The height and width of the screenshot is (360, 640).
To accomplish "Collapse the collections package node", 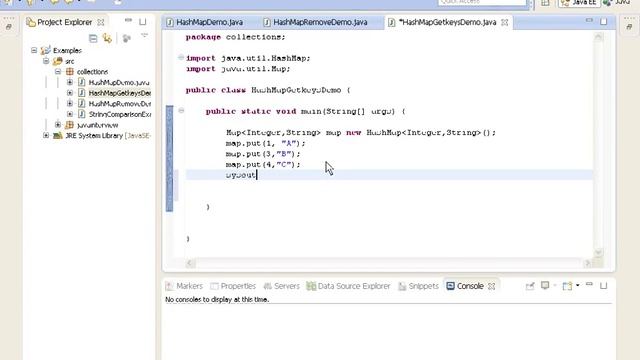I will pos(58,71).
